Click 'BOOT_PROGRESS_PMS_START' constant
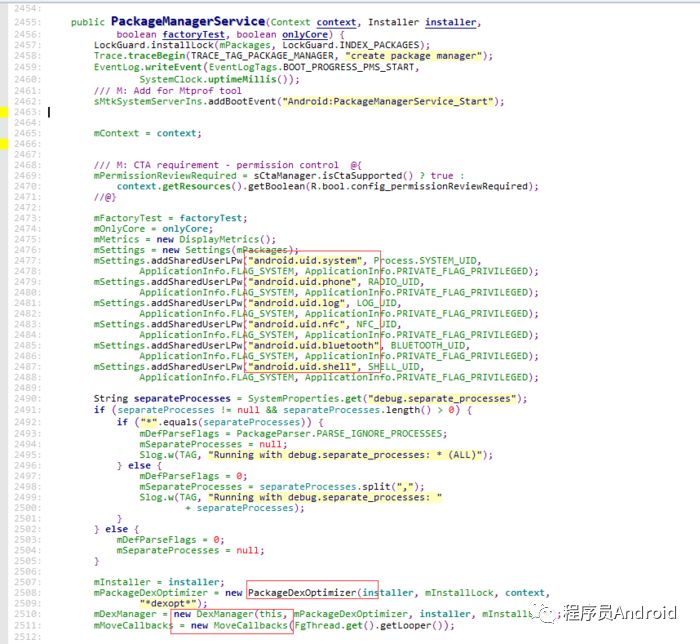The width and height of the screenshot is (700, 644). pyautogui.click(x=349, y=67)
